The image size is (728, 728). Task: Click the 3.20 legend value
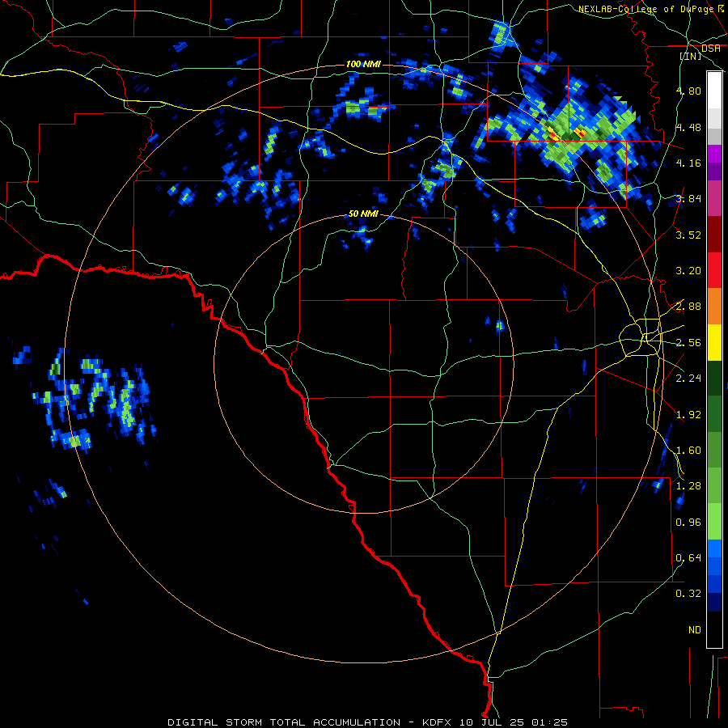pyautogui.click(x=688, y=271)
